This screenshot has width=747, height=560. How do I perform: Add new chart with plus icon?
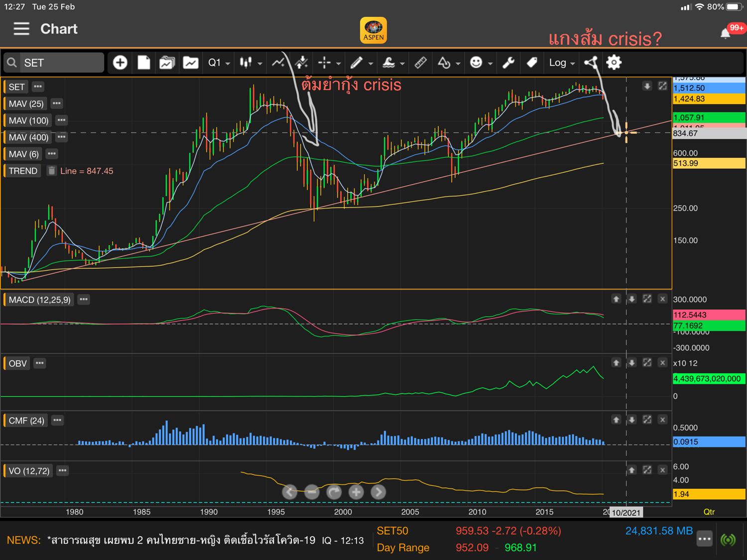(120, 62)
